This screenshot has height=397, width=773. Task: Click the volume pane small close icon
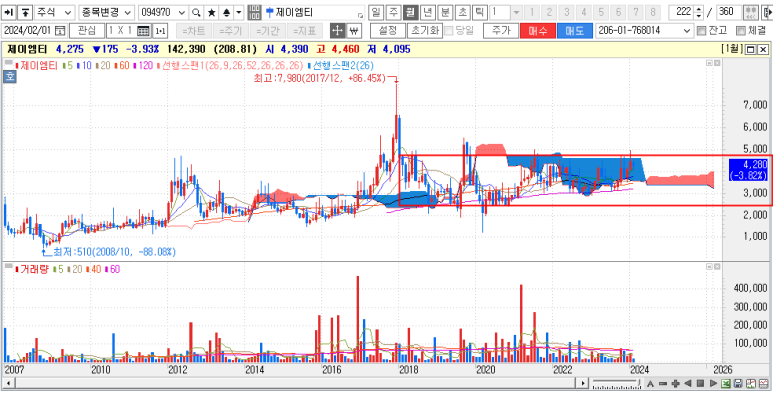(x=717, y=267)
